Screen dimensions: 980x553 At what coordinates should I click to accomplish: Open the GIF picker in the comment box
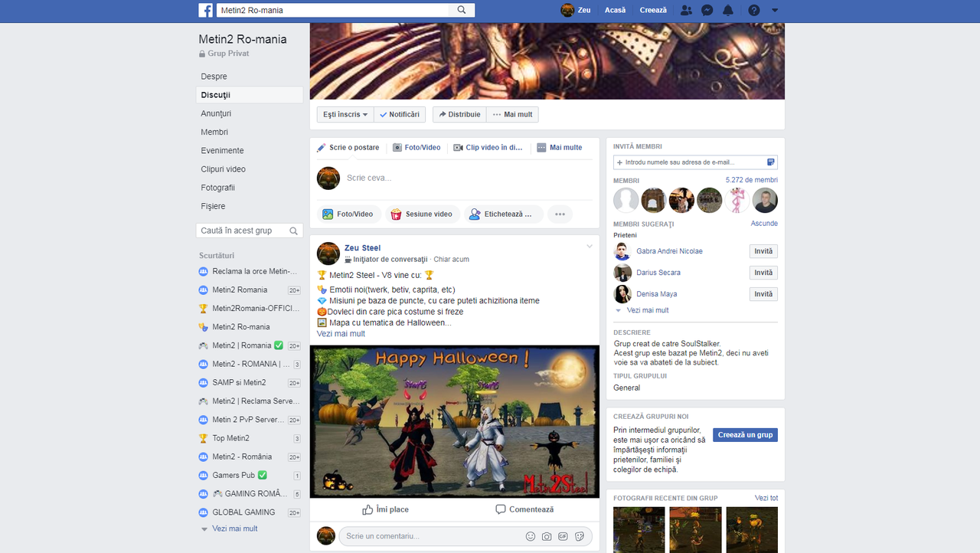pyautogui.click(x=563, y=536)
